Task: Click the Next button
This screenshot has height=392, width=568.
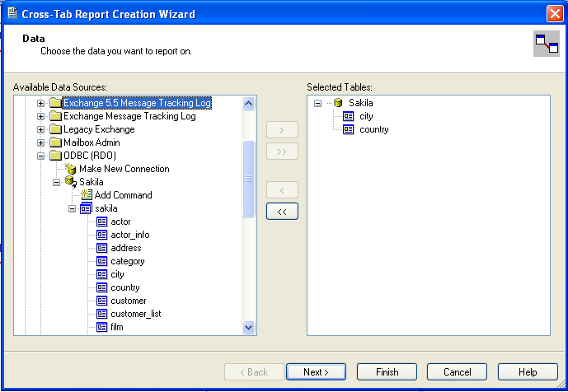Action: [316, 372]
